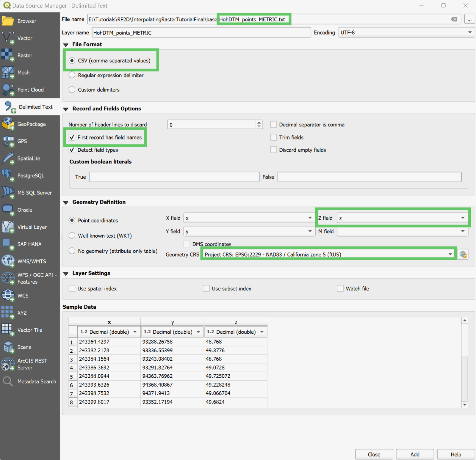Viewport: 476px width, 460px height.
Task: Switch to the Raster tab
Action: pos(25,56)
